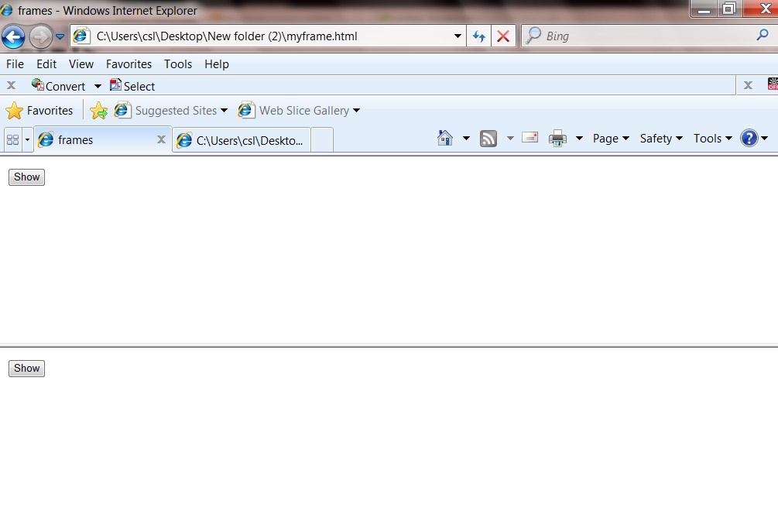778x532 pixels.
Task: Click the bottom Show button
Action: click(x=26, y=368)
